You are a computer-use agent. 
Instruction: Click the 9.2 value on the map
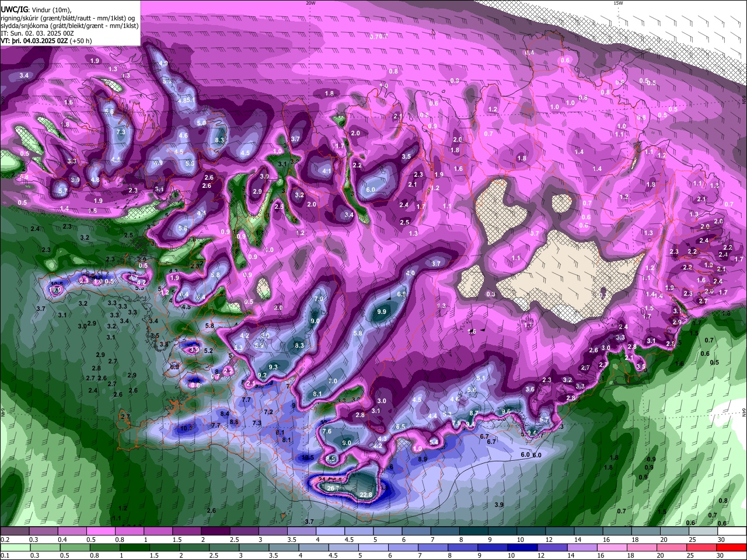262,375
